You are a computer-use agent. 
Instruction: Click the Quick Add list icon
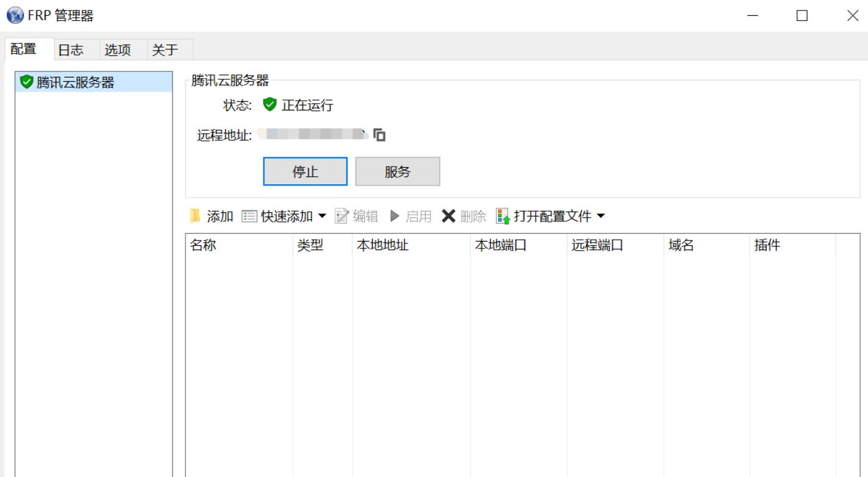pyautogui.click(x=249, y=216)
